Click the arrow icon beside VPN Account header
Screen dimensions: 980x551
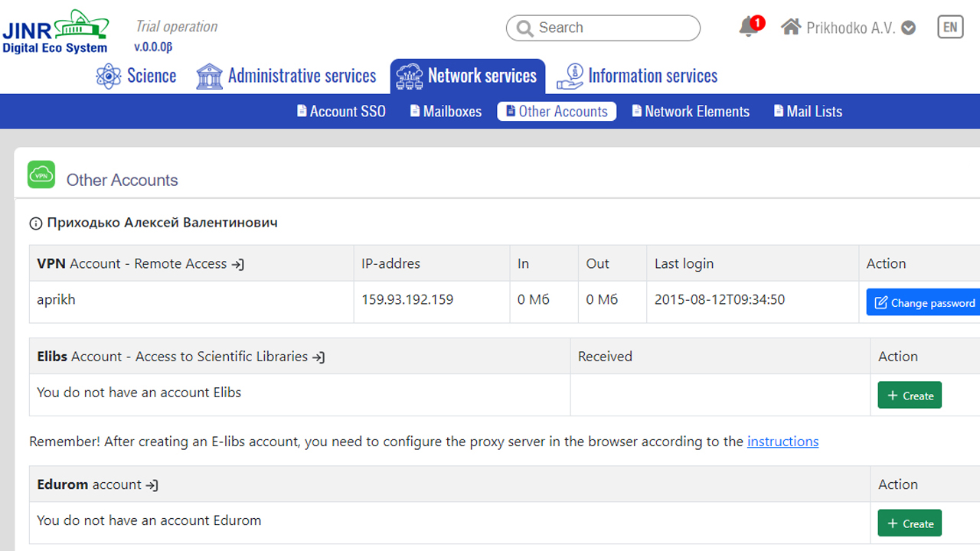coord(238,264)
